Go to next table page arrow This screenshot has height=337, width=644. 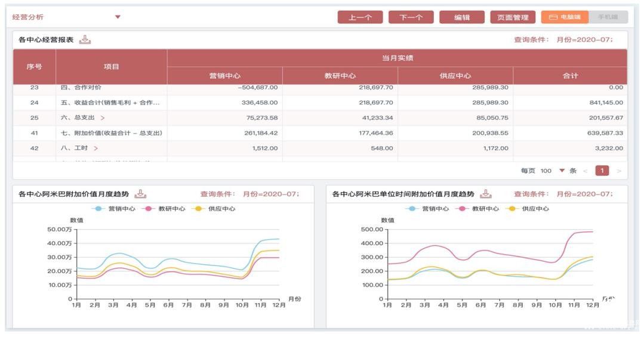619,171
